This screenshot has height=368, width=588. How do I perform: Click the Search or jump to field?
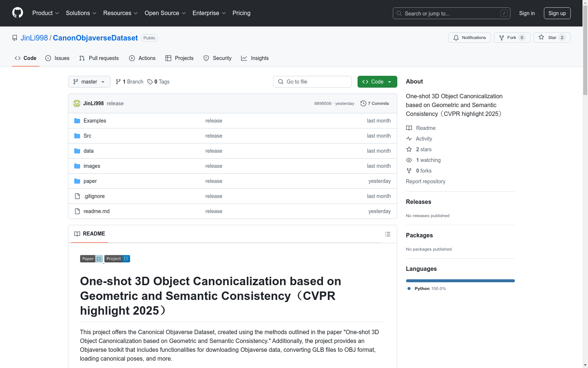click(452, 13)
